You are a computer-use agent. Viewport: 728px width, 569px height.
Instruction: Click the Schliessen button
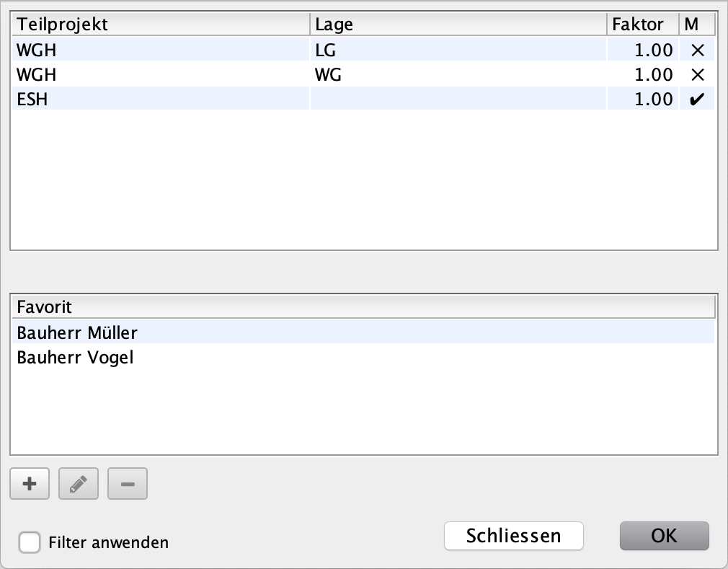[513, 536]
